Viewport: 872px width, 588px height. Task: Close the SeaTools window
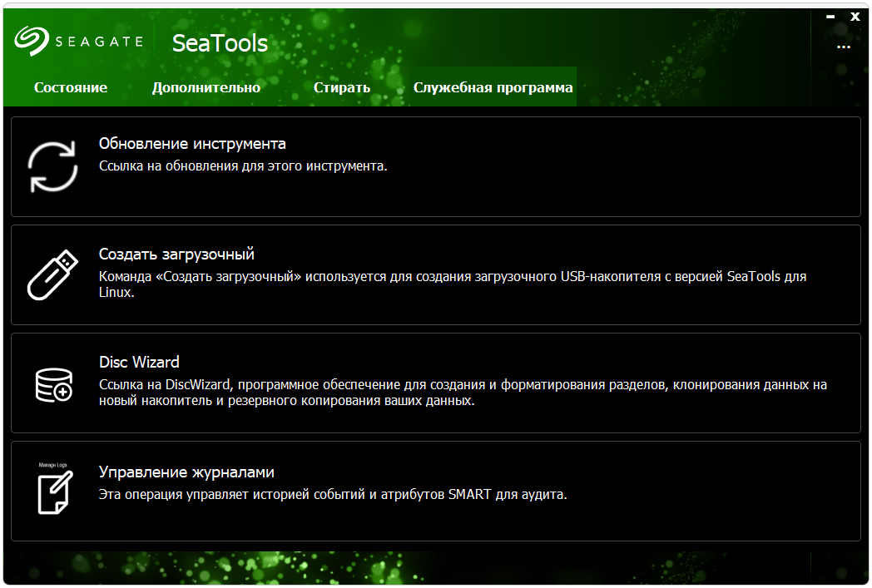(x=855, y=17)
